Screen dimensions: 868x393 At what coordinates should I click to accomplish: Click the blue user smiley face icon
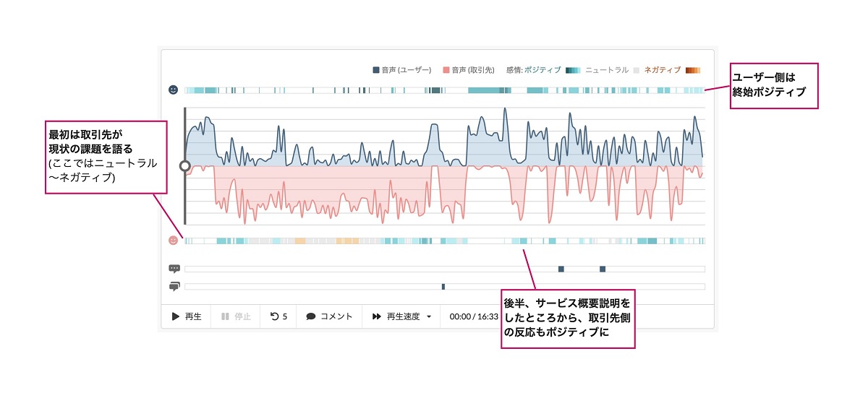(173, 90)
